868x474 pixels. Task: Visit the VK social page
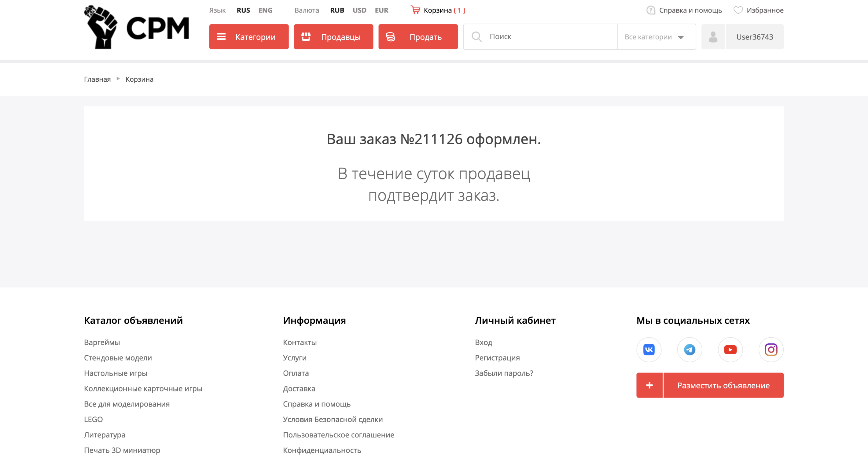649,350
